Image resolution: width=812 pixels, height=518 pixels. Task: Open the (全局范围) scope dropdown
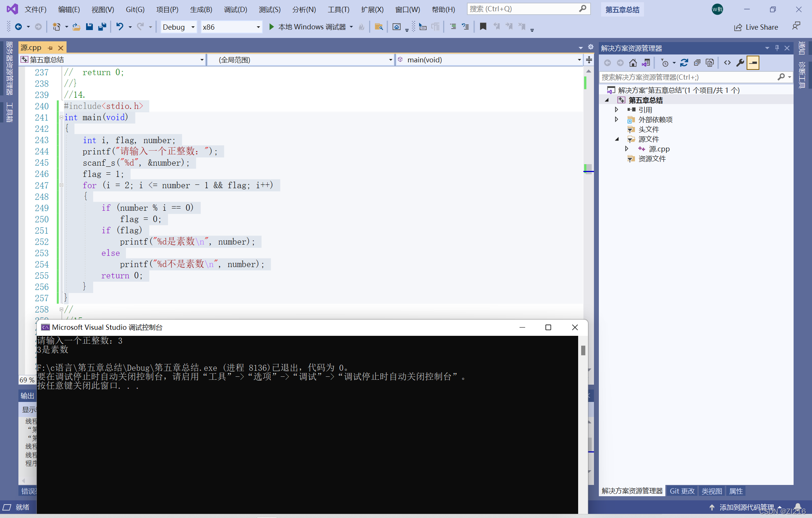click(x=301, y=60)
